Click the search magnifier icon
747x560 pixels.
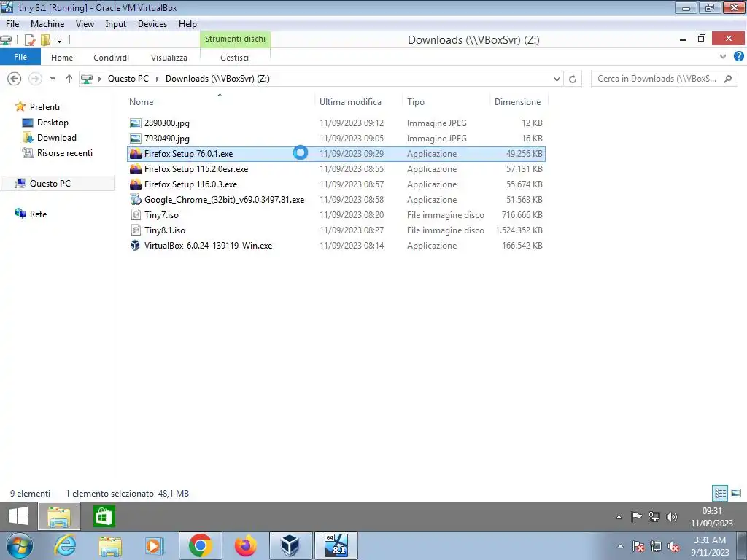727,79
